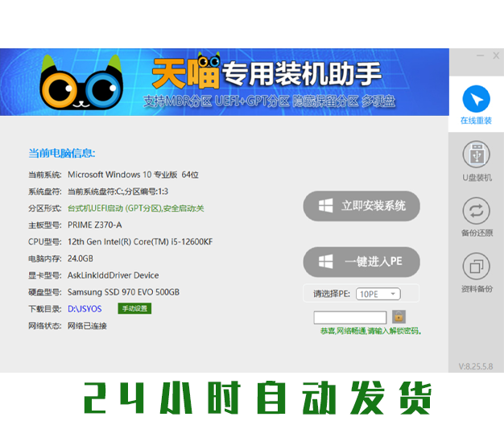Click the green 台式机UEFI启动 partition text
Viewport: 504px width, 421px height.
[135, 208]
